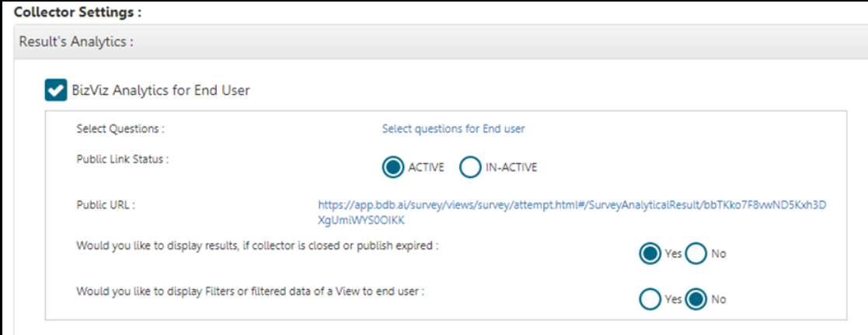Select No for displaying Filters to end user
The image size is (868, 335).
pyautogui.click(x=695, y=299)
